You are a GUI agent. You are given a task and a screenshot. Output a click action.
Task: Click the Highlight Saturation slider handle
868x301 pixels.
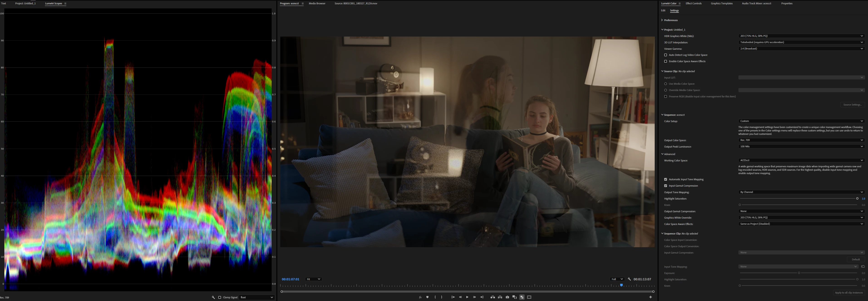[857, 199]
